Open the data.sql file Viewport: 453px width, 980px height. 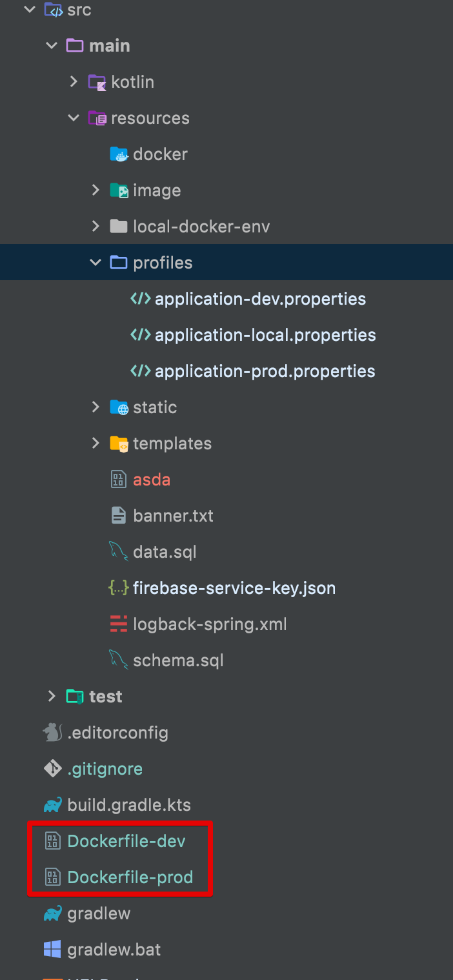coord(164,552)
